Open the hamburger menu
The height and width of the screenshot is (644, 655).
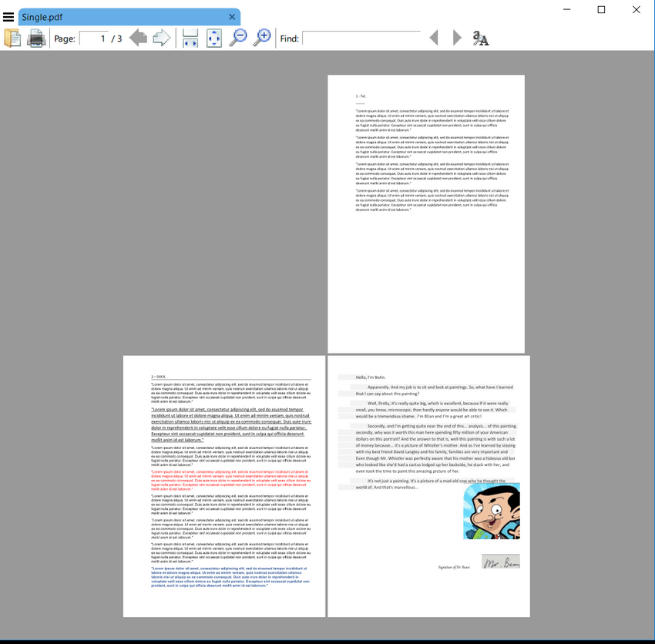click(8, 16)
